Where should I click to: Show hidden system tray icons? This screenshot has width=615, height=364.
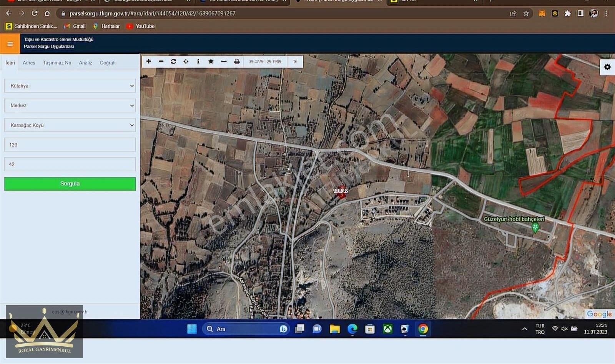pyautogui.click(x=524, y=329)
